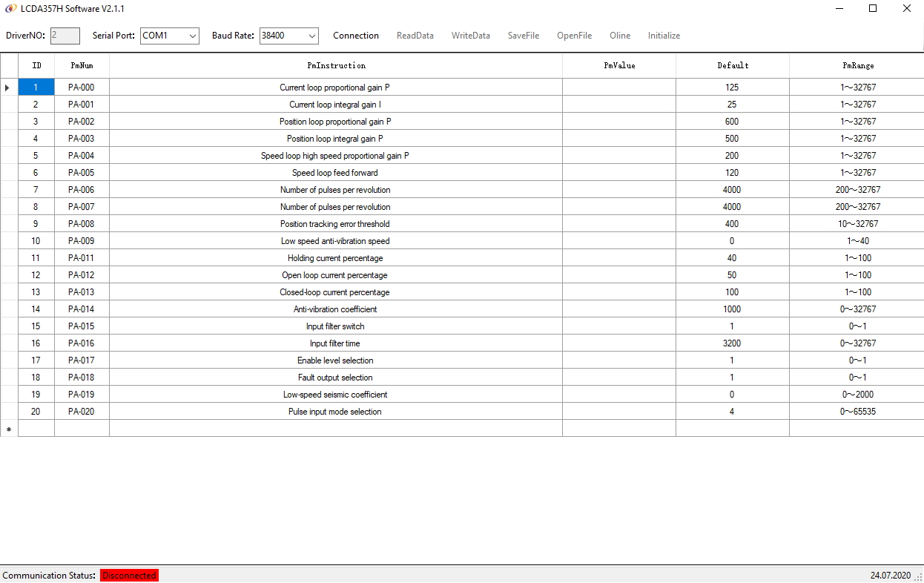Screen dimensions: 924x583
Task: Click PmValue cell for PA-000
Action: tap(619, 88)
